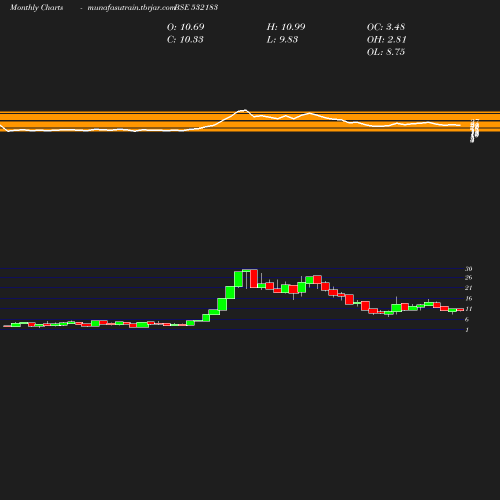Click the 'OH: 2.81' reading
This screenshot has width=500, height=500.
pyautogui.click(x=387, y=40)
